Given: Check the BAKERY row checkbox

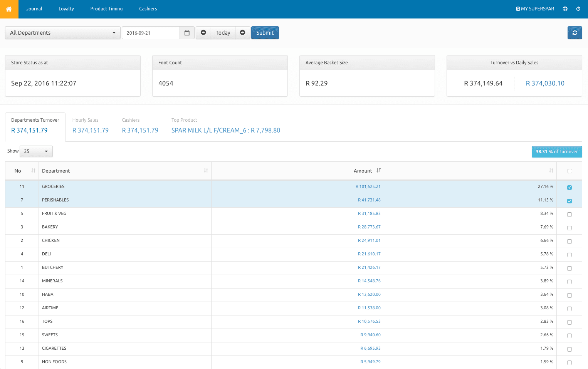Looking at the screenshot, I should coord(570,228).
